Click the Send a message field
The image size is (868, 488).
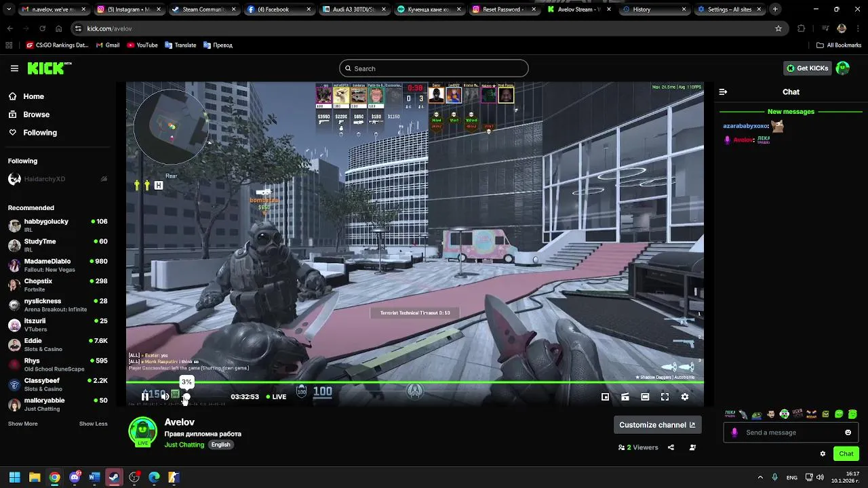click(791, 432)
